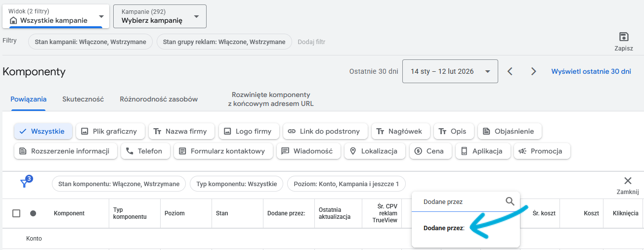Switch to the Skuteczność tab

[83, 99]
